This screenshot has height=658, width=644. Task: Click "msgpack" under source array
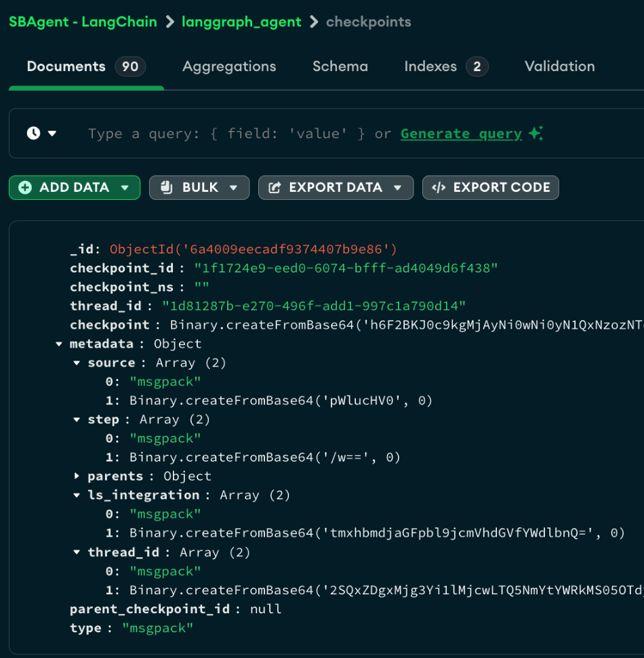[165, 382]
